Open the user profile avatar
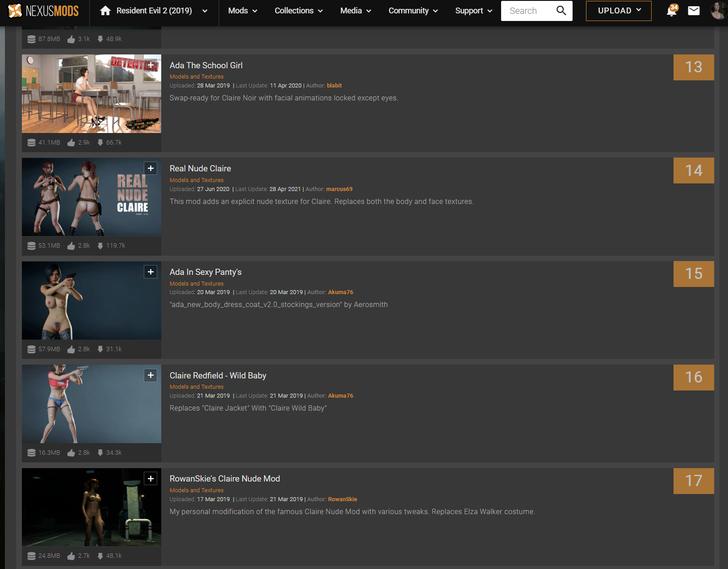The image size is (728, 569). (x=719, y=11)
